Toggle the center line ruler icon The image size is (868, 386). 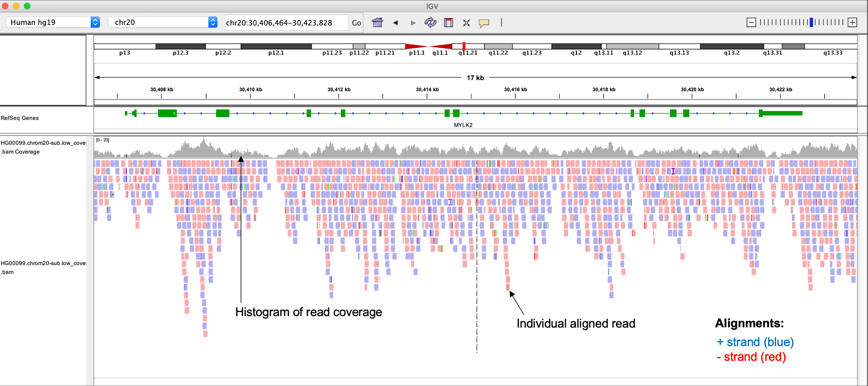point(502,23)
